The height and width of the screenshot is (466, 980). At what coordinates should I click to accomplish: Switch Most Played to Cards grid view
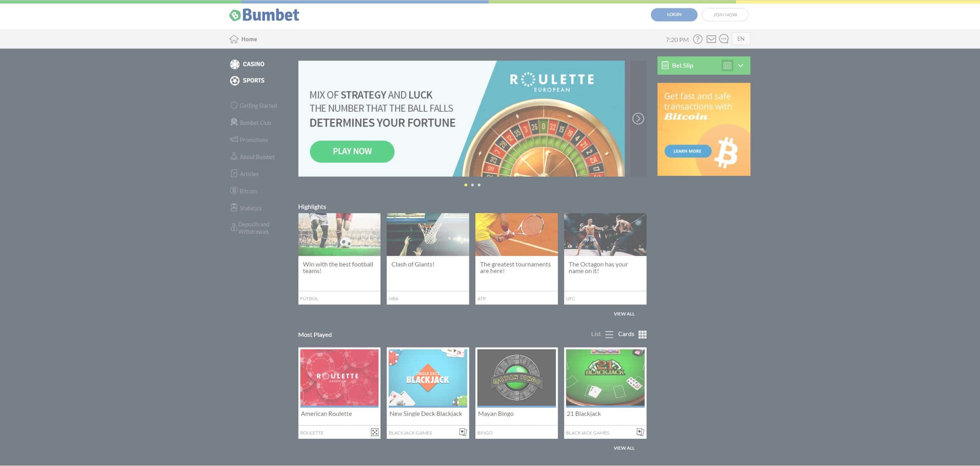pos(632,334)
